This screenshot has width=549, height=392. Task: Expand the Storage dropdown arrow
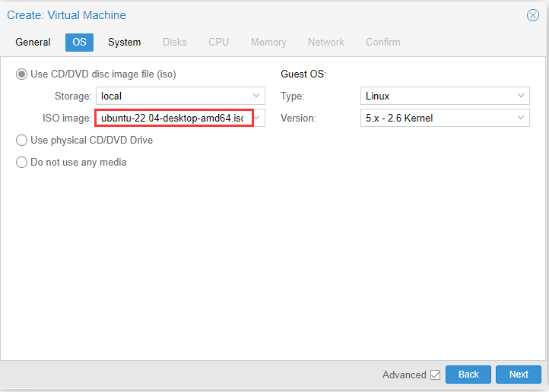257,96
